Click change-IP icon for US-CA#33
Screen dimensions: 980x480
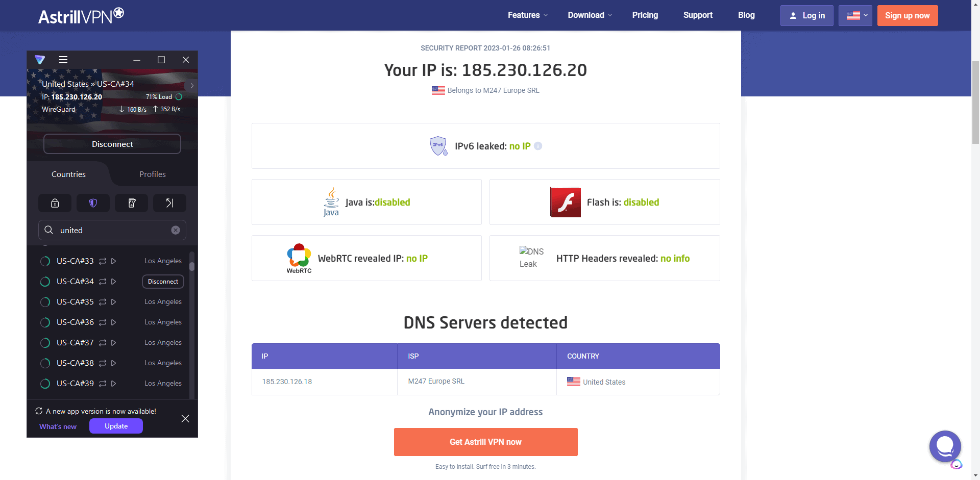(103, 261)
